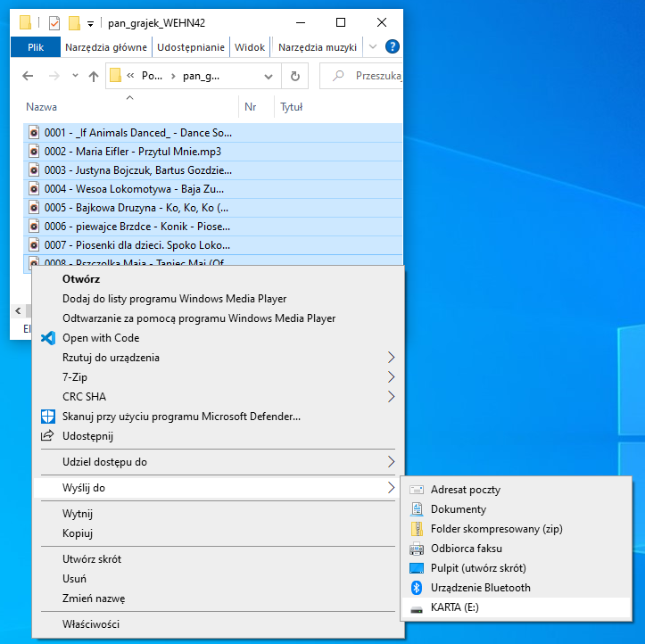Click the refresh button beside address bar
645x644 pixels.
[294, 77]
